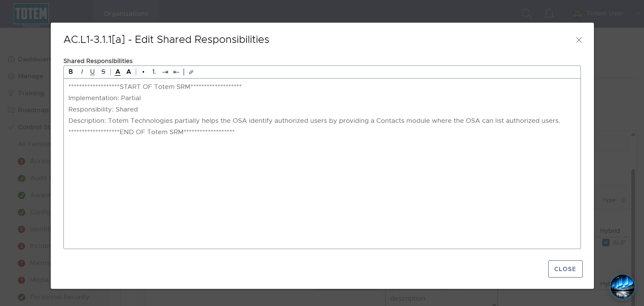Select the Maintenance family in sidebar

[x=34, y=263]
